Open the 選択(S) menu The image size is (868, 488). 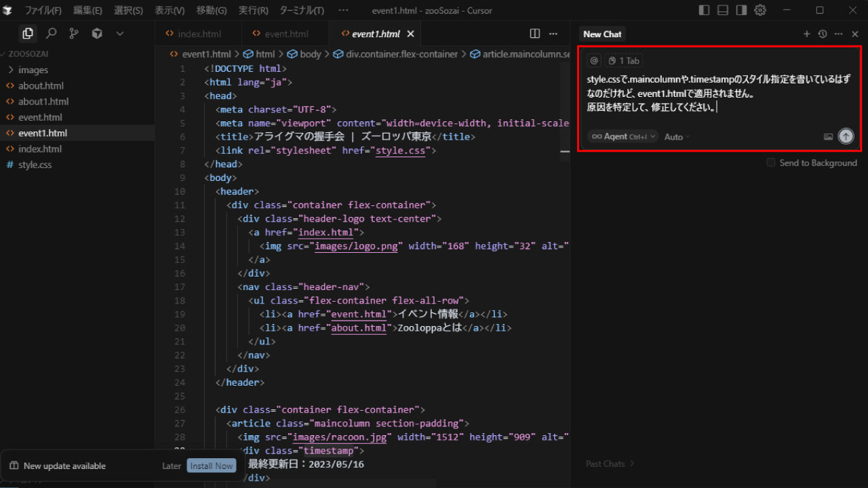tap(128, 10)
